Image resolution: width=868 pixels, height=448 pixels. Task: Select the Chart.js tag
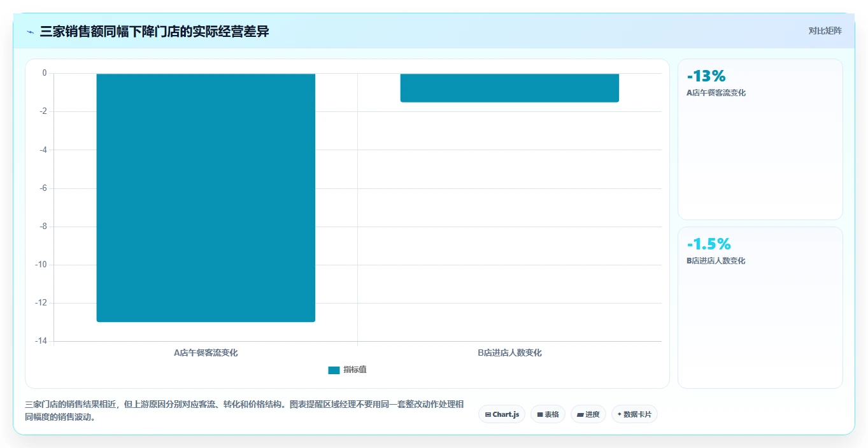pos(502,414)
